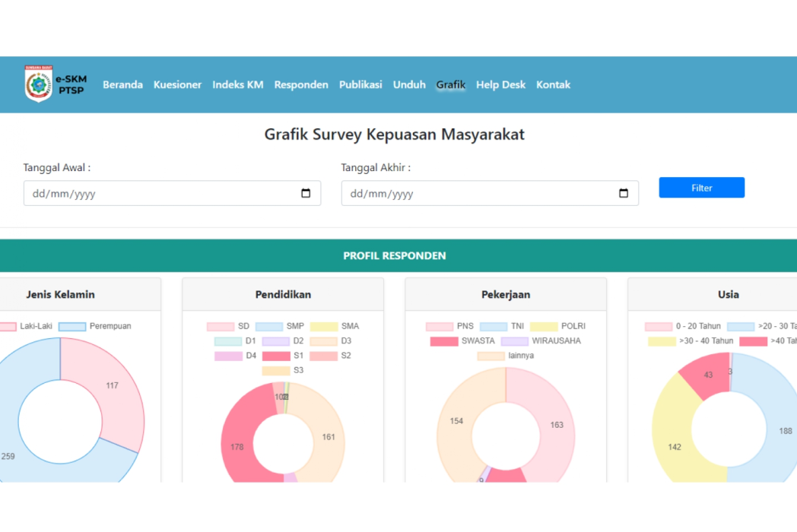Toggle D4 legend swatch
The width and height of the screenshot is (797, 532).
click(228, 356)
